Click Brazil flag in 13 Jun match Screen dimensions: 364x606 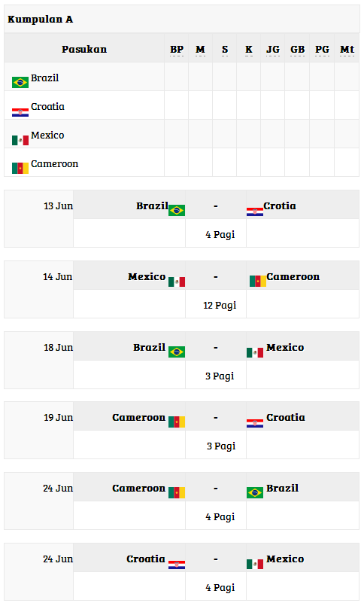177,210
